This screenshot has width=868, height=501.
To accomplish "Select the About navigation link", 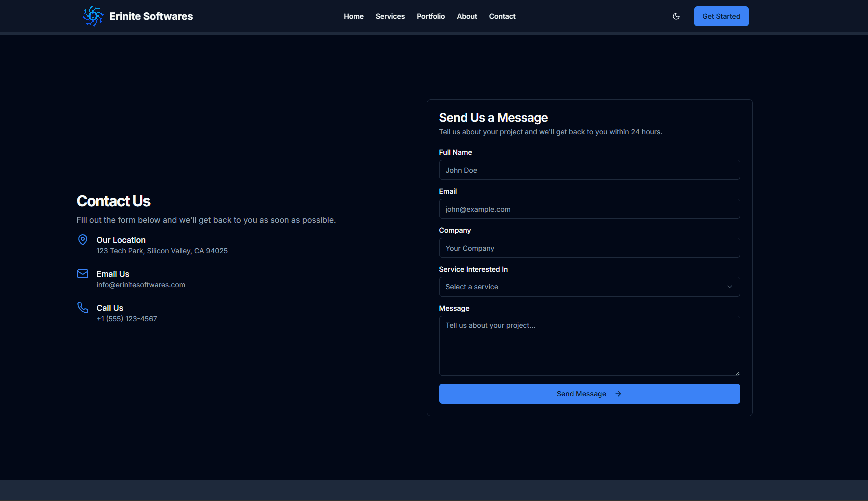I will 466,16.
